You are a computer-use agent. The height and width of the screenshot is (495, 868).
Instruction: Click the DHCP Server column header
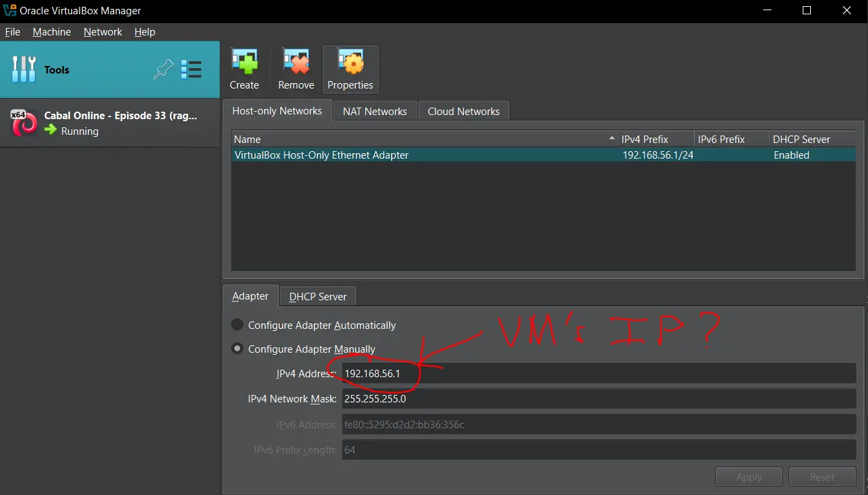[x=813, y=139]
